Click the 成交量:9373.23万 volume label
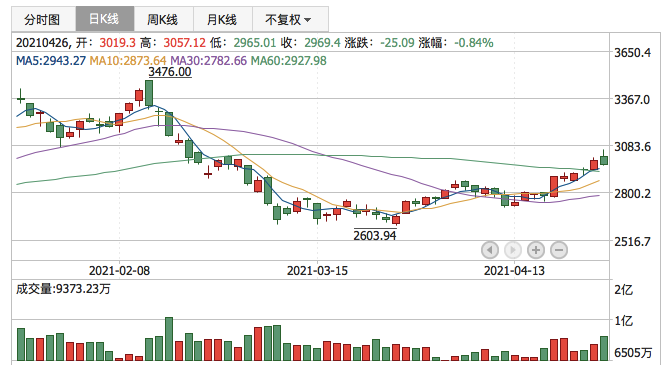This screenshot has width=670, height=370. pyautogui.click(x=63, y=289)
